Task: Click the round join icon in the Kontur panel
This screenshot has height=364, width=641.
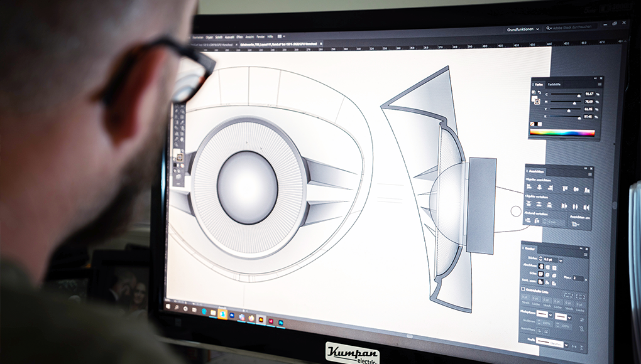Action: point(546,274)
